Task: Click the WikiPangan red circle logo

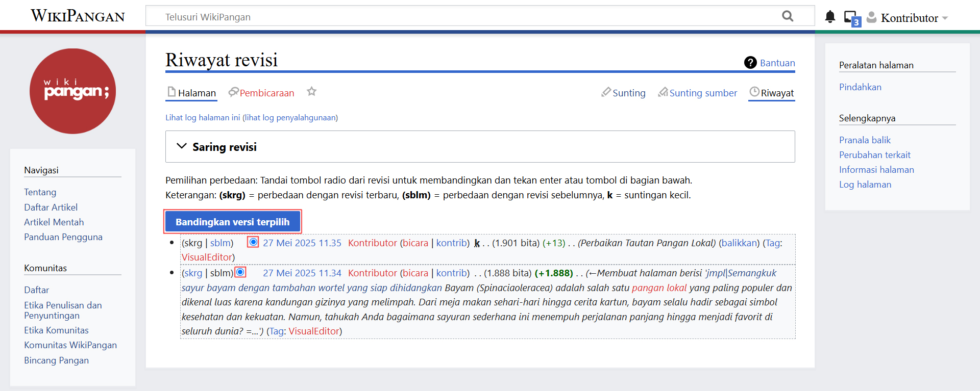Action: 73,91
